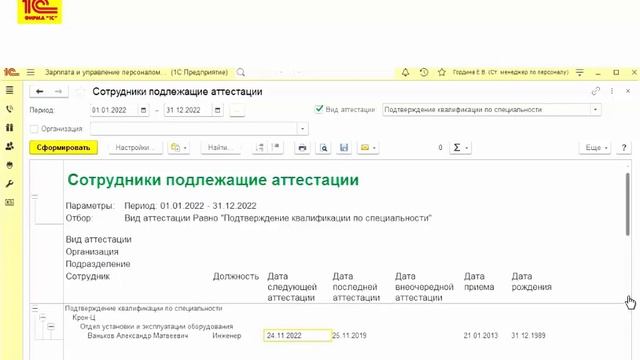This screenshot has width=640, height=360.
Task: Click employee Ваньков Александр Матвеевич
Action: [138, 336]
